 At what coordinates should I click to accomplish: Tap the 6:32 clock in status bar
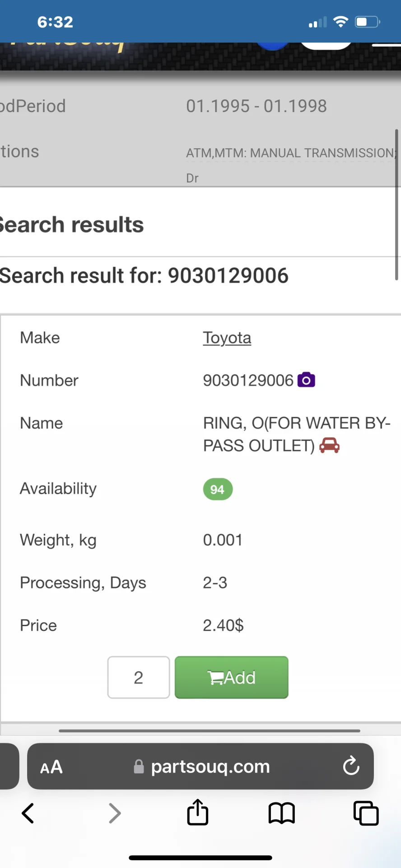(x=55, y=22)
